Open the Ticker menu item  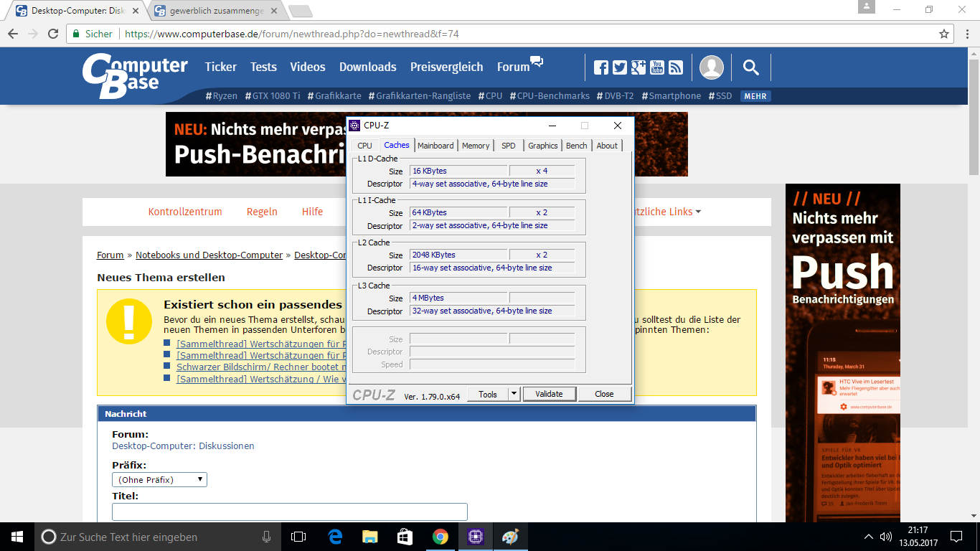coord(221,67)
